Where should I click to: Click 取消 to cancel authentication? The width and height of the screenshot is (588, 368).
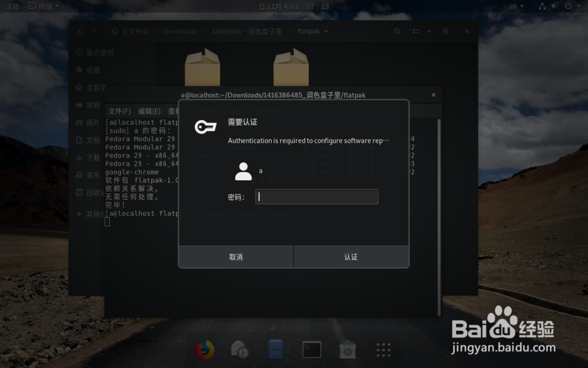click(x=236, y=256)
